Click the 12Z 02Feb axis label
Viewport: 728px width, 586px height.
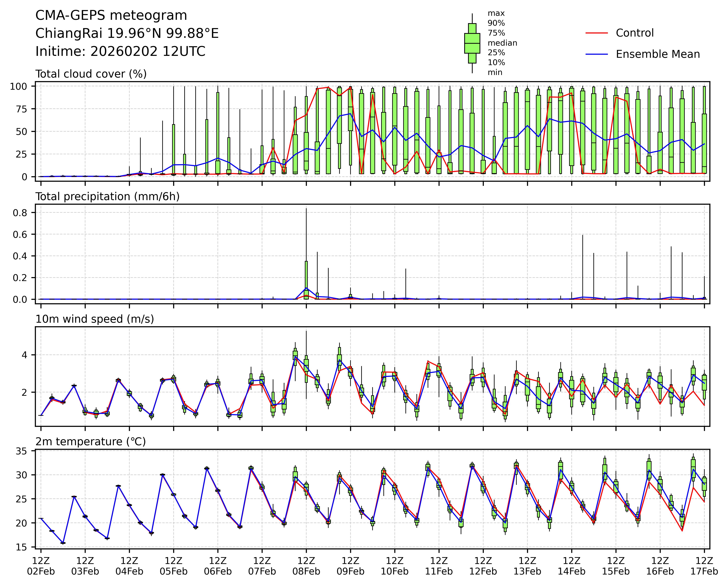pos(41,566)
